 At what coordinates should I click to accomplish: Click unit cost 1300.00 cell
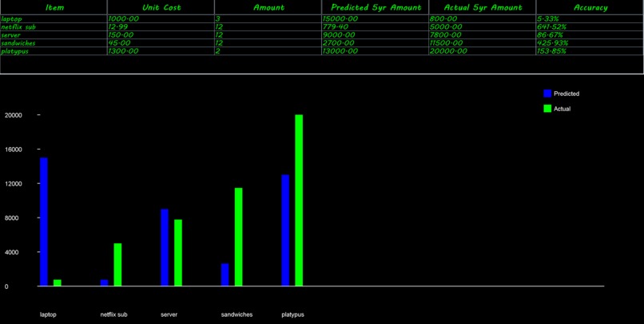pos(161,51)
